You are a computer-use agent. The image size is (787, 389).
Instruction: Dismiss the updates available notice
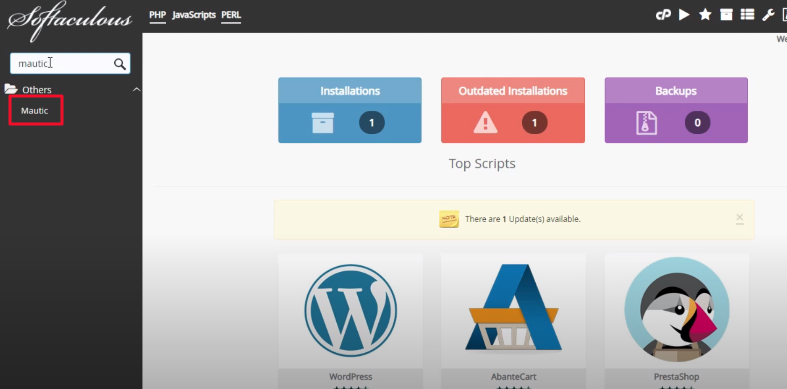[x=739, y=218]
